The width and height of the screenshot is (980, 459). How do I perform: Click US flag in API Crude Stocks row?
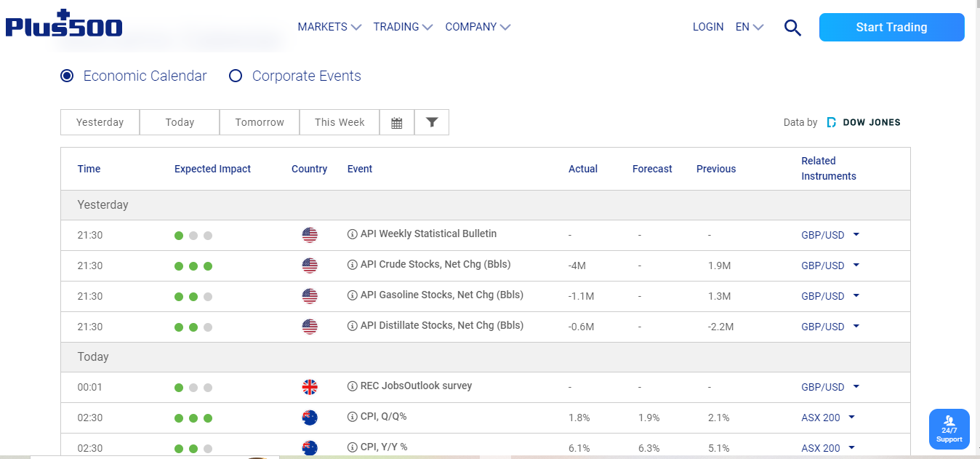coord(310,266)
